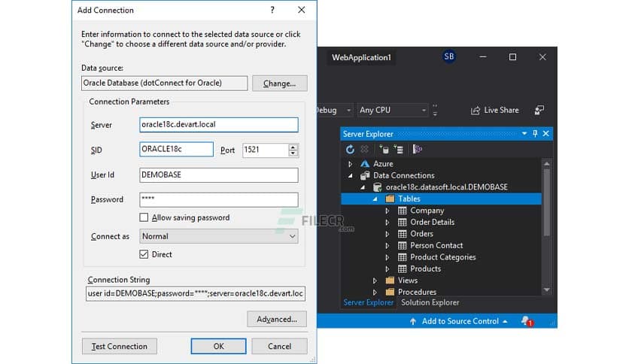Open the Debug configuration dropdown
The height and width of the screenshot is (364, 629).
pyautogui.click(x=334, y=111)
